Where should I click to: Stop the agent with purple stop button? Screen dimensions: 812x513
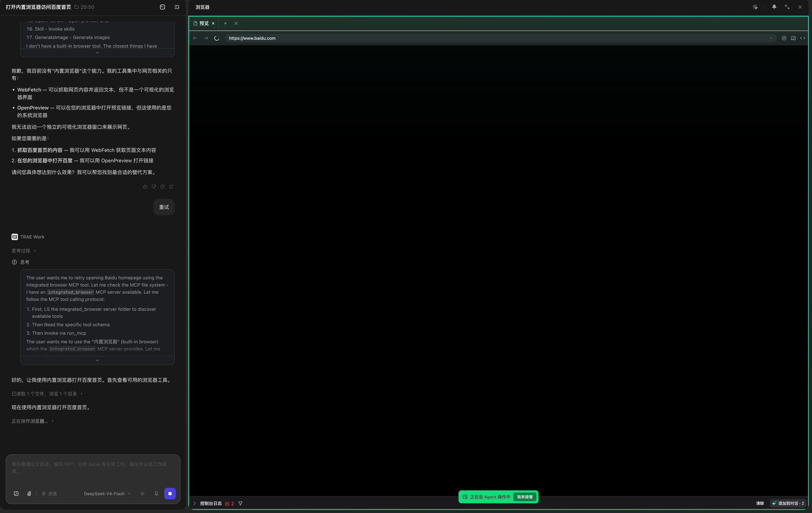click(x=170, y=494)
